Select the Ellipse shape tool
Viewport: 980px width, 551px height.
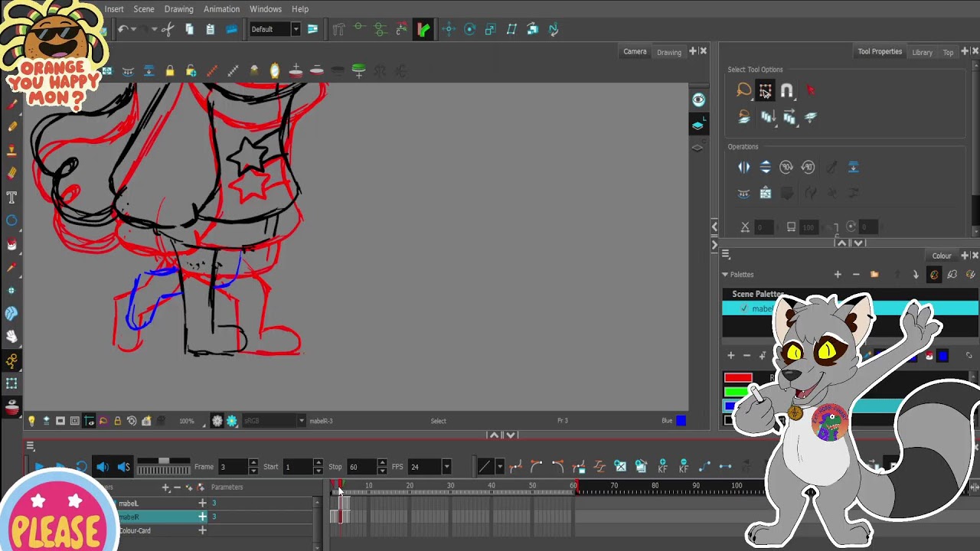[11, 220]
